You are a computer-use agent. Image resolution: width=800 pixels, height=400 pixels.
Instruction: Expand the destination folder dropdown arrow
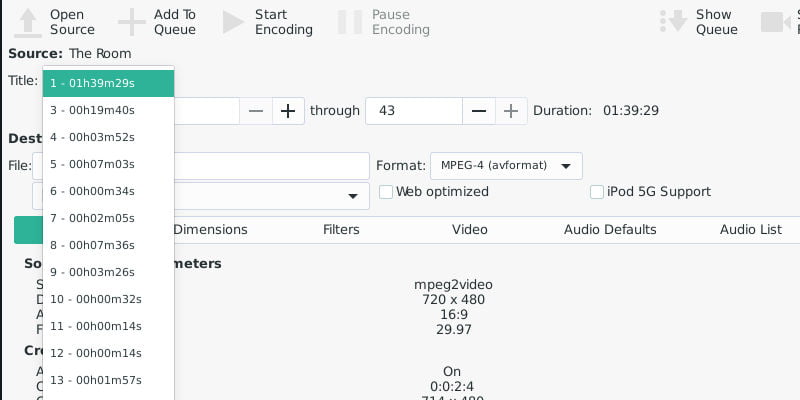[352, 196]
